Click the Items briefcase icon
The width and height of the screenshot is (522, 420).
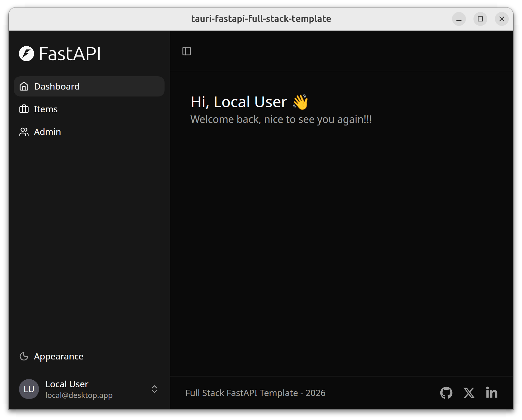pos(24,109)
